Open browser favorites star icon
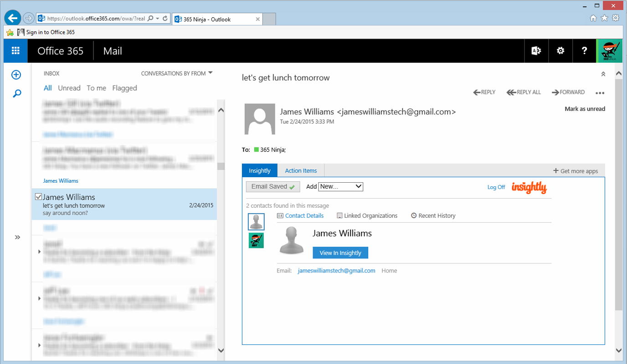The height and width of the screenshot is (364, 627). (x=604, y=18)
